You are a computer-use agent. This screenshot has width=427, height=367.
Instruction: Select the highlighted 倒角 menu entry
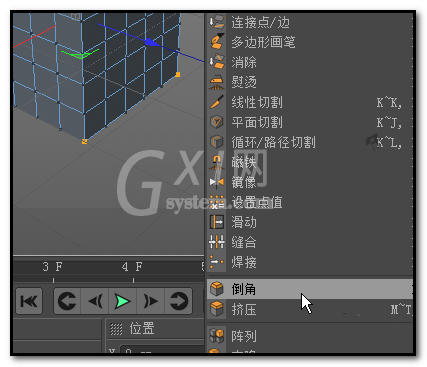point(310,289)
